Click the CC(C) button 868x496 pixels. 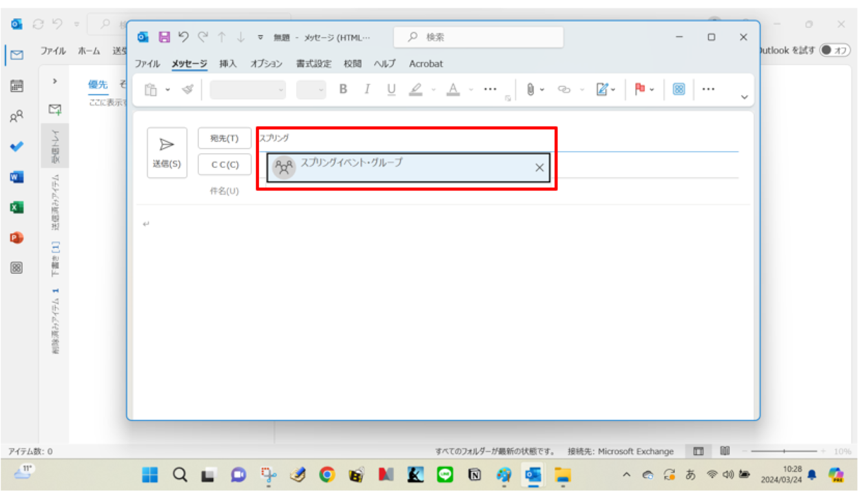pos(224,165)
